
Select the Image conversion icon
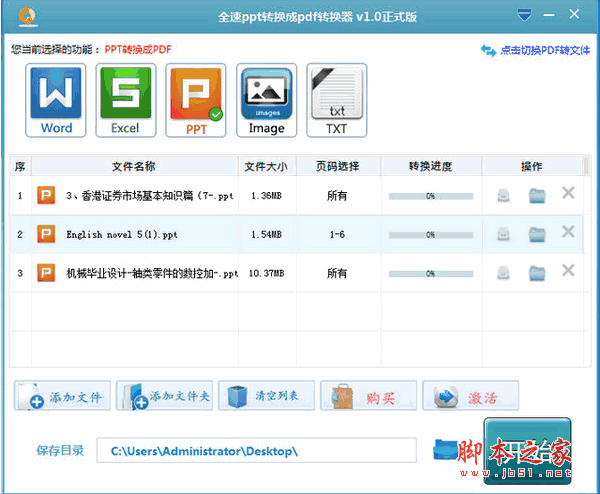(x=266, y=100)
